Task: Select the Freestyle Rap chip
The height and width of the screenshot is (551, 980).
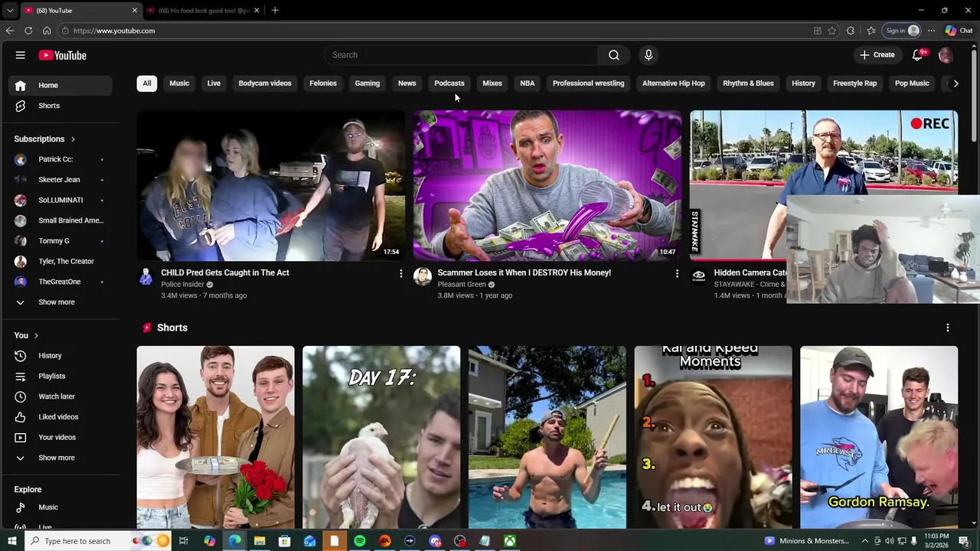Action: pyautogui.click(x=855, y=83)
